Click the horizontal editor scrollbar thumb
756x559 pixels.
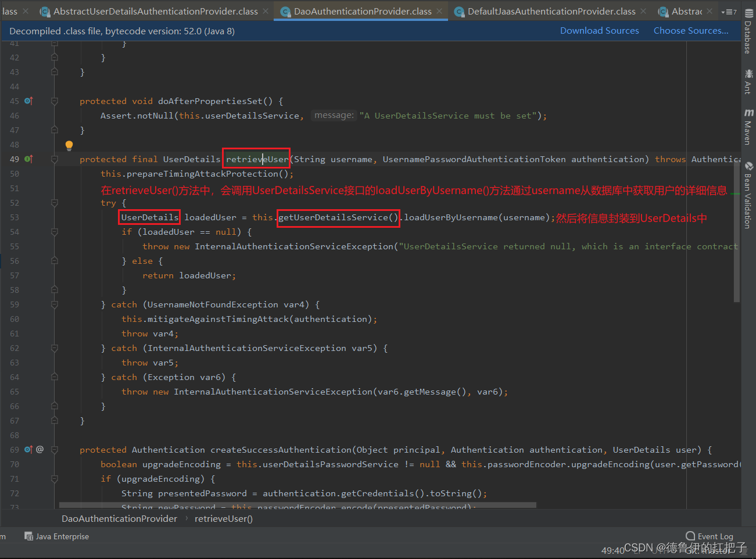coord(298,506)
